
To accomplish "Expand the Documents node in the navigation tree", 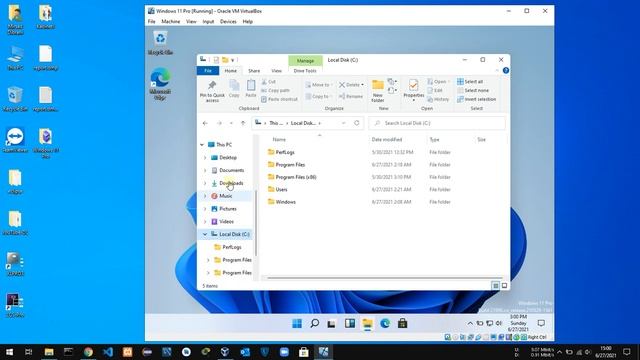I will 205,170.
